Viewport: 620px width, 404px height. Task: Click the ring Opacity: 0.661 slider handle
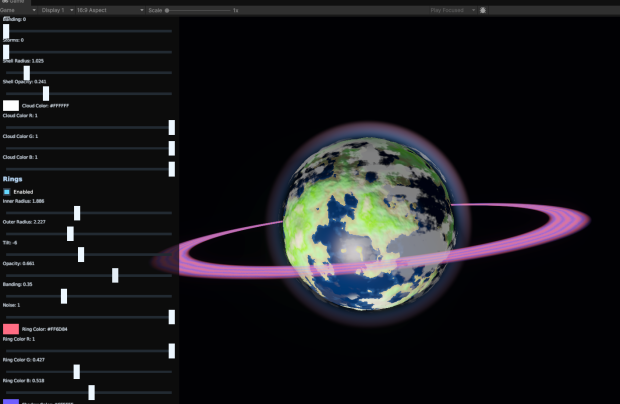115,276
